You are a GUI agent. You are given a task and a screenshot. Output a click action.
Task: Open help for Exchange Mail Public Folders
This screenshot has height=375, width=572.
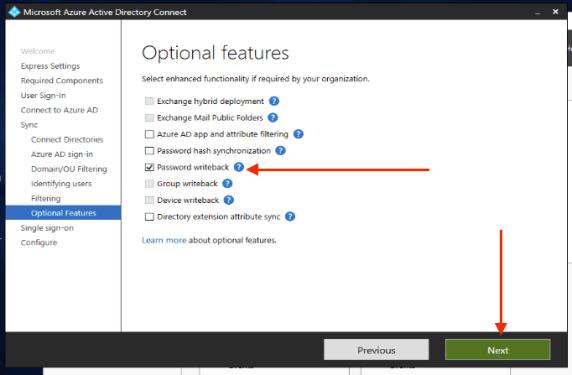(x=273, y=117)
